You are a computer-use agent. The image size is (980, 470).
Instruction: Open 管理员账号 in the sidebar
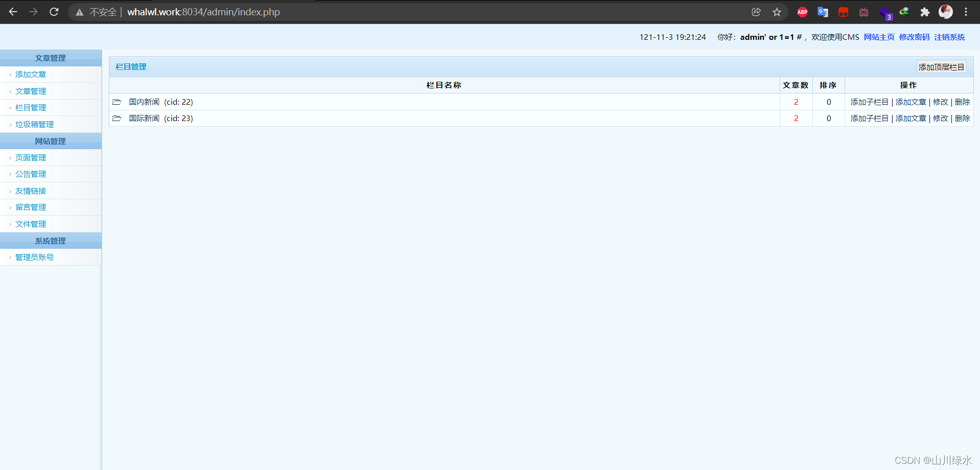coord(34,257)
